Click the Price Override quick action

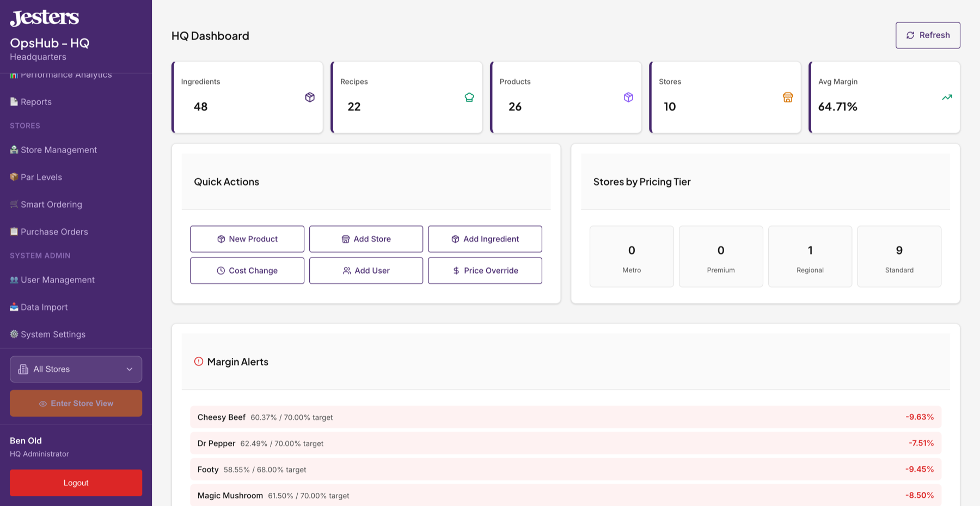485,270
